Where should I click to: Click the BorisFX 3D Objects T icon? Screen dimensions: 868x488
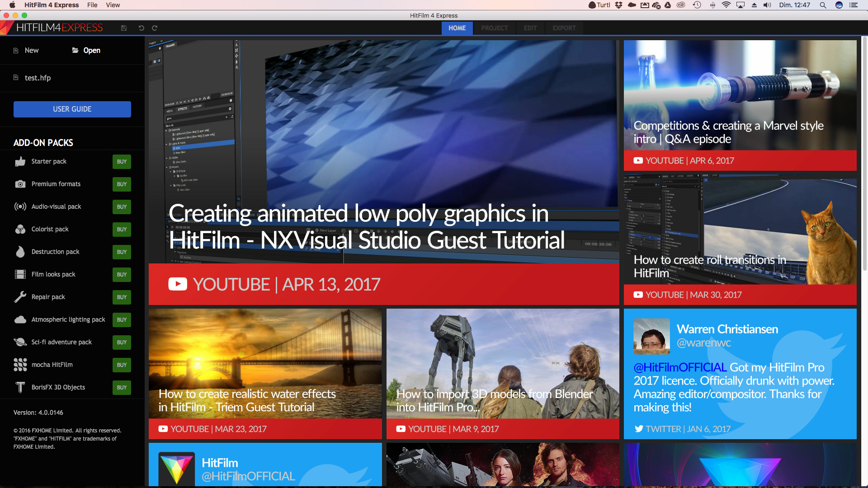point(20,387)
